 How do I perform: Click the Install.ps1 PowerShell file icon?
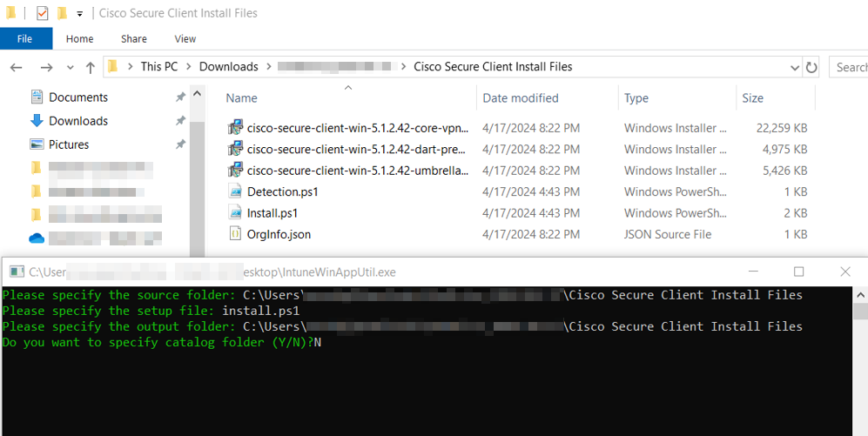click(235, 212)
